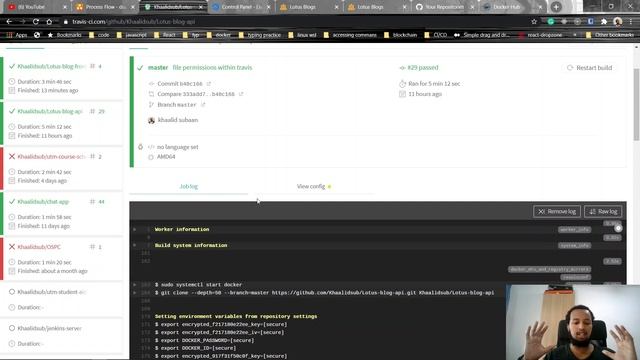This screenshot has height=360, width=640.
Task: Click the calendar icon beside 11 hours ago
Action: (x=402, y=94)
